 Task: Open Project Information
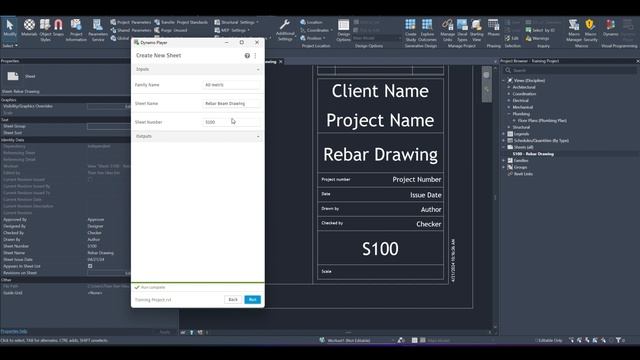[76, 29]
